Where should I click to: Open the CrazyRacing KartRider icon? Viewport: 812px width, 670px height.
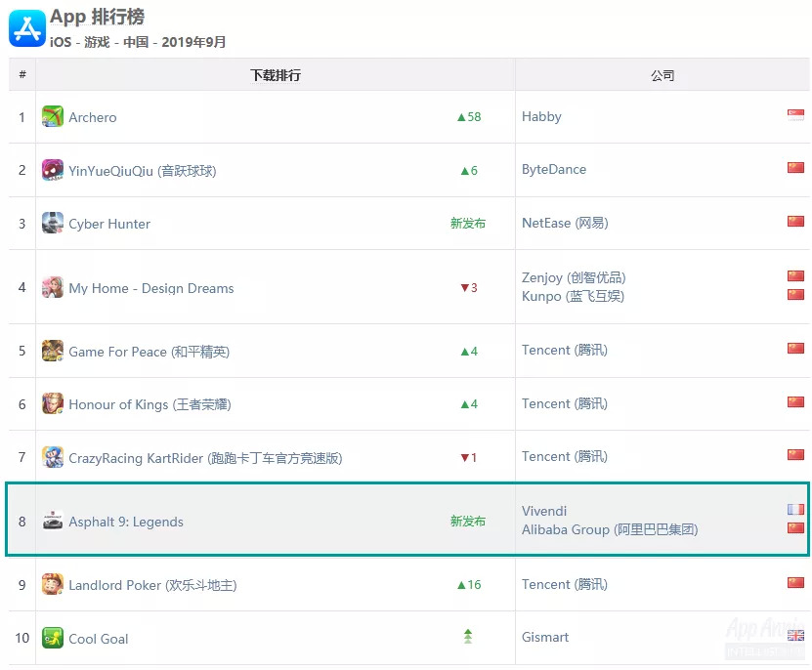pos(53,457)
